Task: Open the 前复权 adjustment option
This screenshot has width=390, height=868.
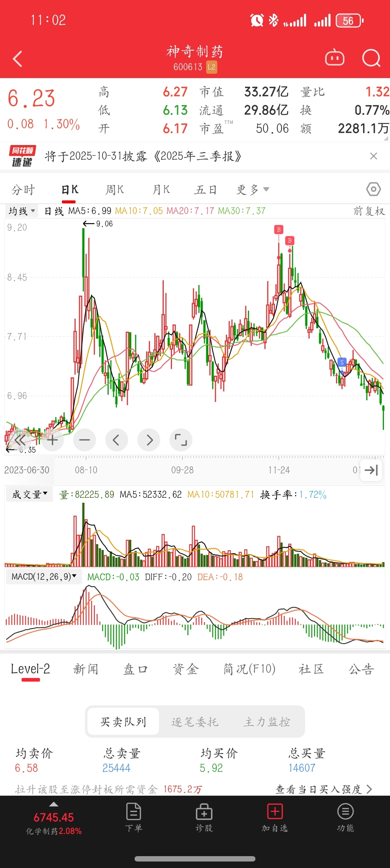Action: click(x=369, y=211)
